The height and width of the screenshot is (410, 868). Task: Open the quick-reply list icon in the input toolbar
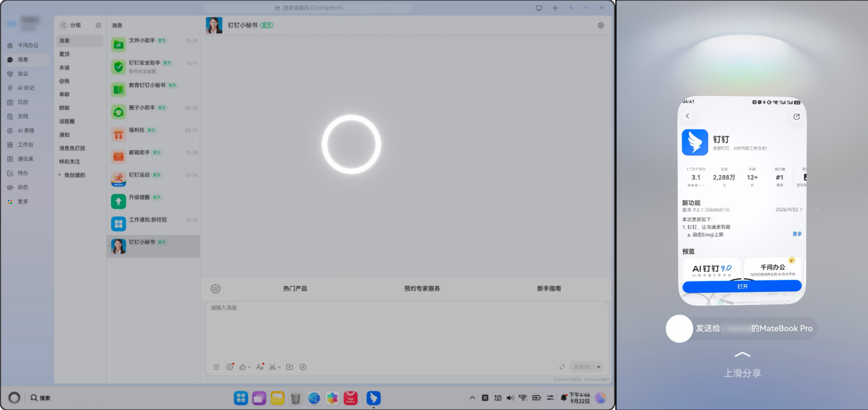click(216, 367)
